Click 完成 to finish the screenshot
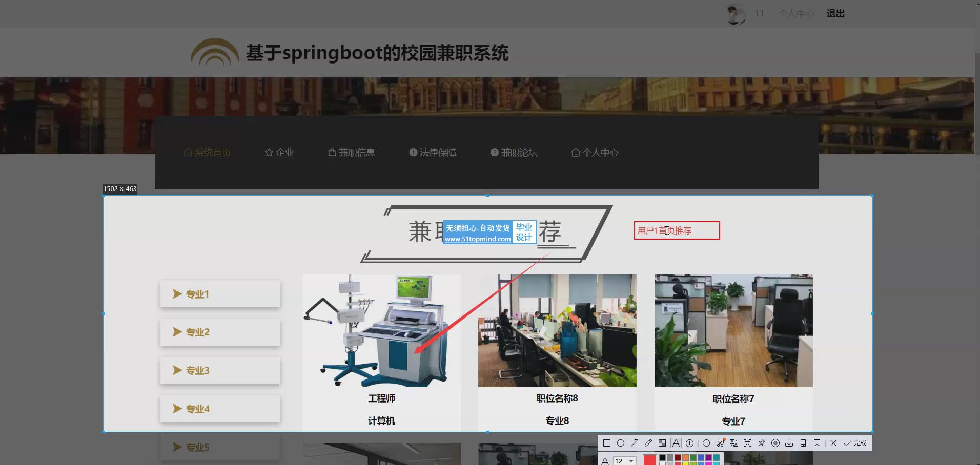Image resolution: width=980 pixels, height=465 pixels. click(x=855, y=443)
